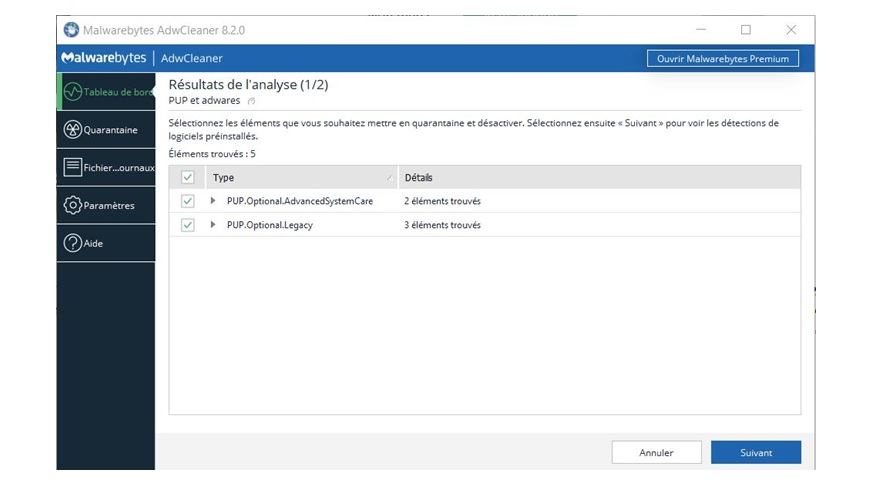870x500 pixels.
Task: Toggle the select-all checkbox in table header
Action: coord(188,178)
